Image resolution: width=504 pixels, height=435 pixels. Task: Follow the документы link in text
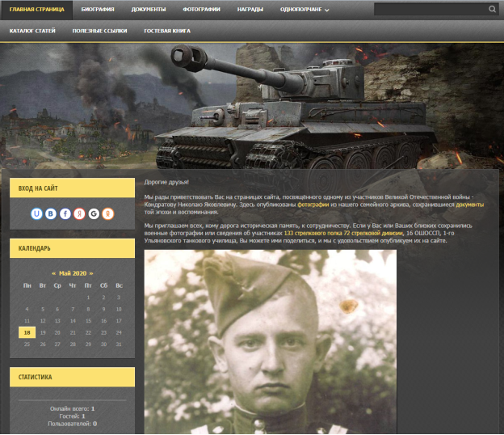[x=469, y=205]
